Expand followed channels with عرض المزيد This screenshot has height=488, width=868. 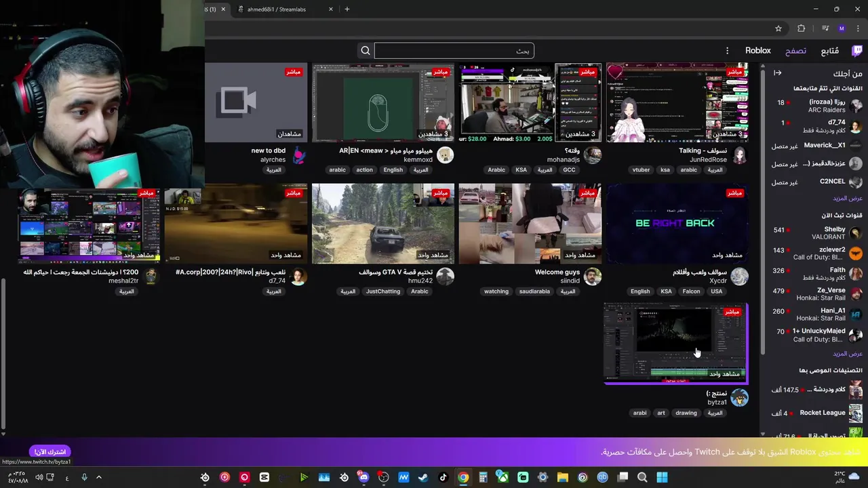(848, 198)
